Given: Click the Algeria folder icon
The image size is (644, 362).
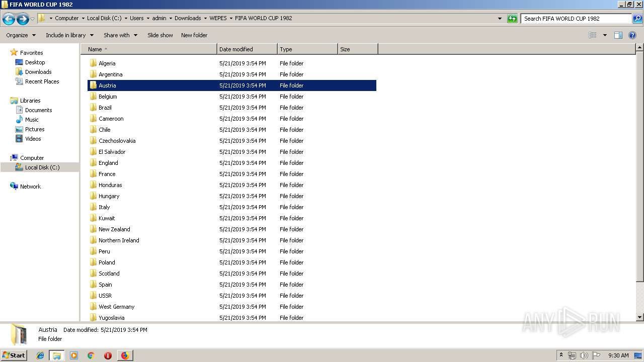Looking at the screenshot, I should pyautogui.click(x=93, y=63).
